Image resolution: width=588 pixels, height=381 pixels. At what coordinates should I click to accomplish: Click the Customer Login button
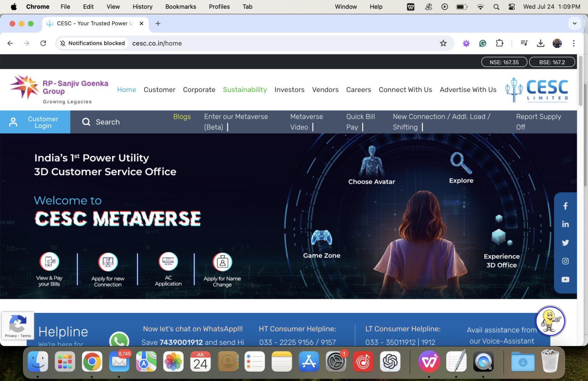pyautogui.click(x=35, y=122)
